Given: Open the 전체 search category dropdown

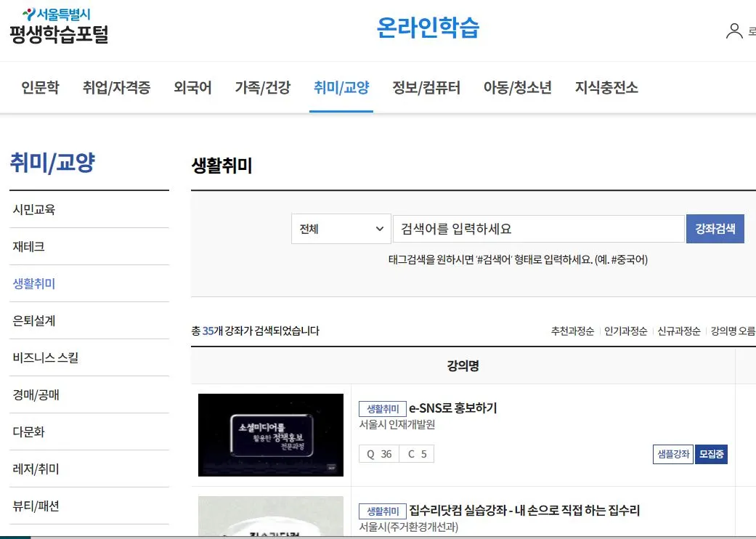Looking at the screenshot, I should [341, 228].
